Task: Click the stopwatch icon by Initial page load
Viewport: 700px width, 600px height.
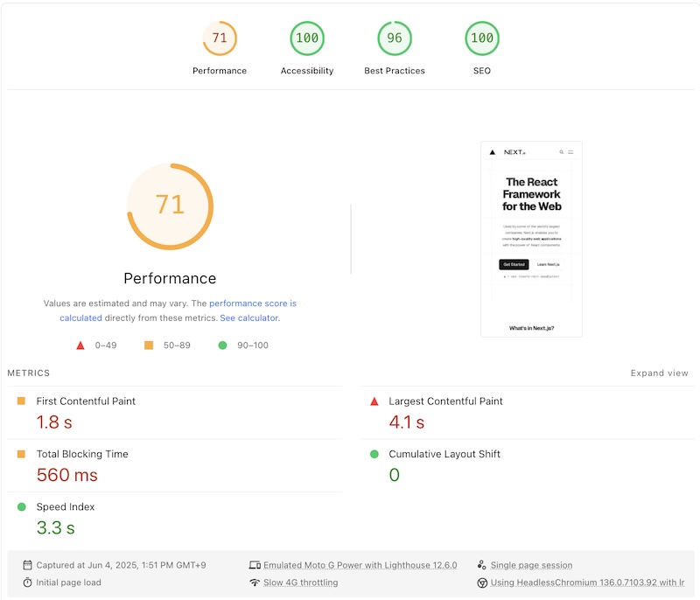Action: click(27, 583)
